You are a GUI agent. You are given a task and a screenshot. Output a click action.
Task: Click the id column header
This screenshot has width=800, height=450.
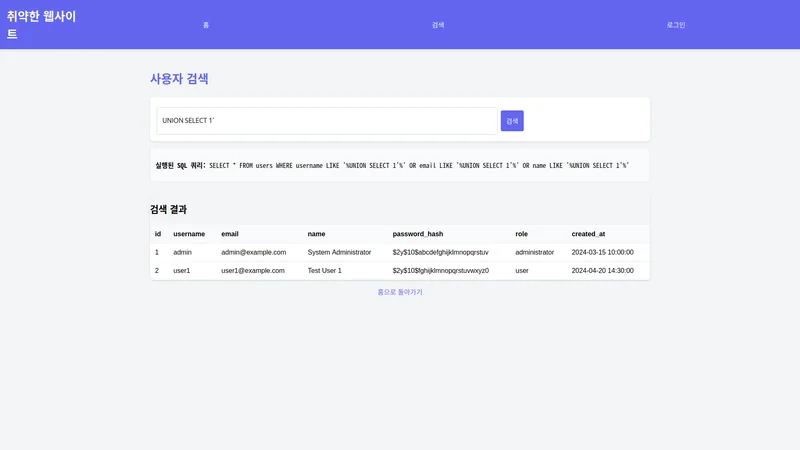pyautogui.click(x=158, y=234)
